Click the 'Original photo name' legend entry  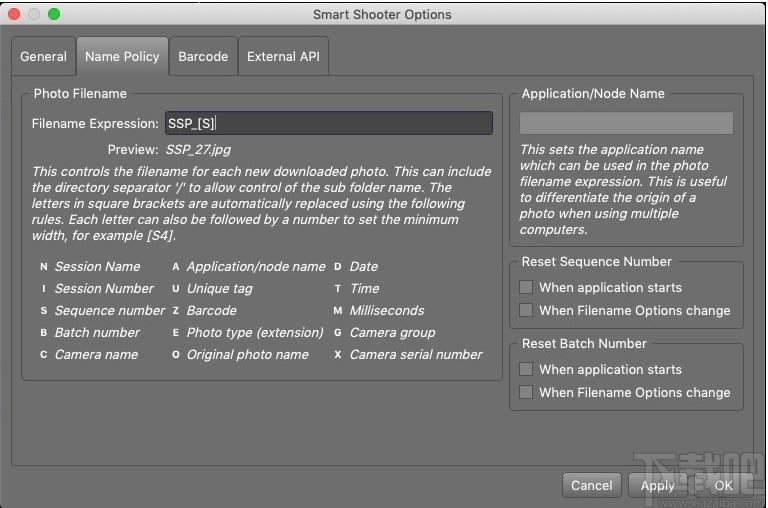pyautogui.click(x=247, y=355)
